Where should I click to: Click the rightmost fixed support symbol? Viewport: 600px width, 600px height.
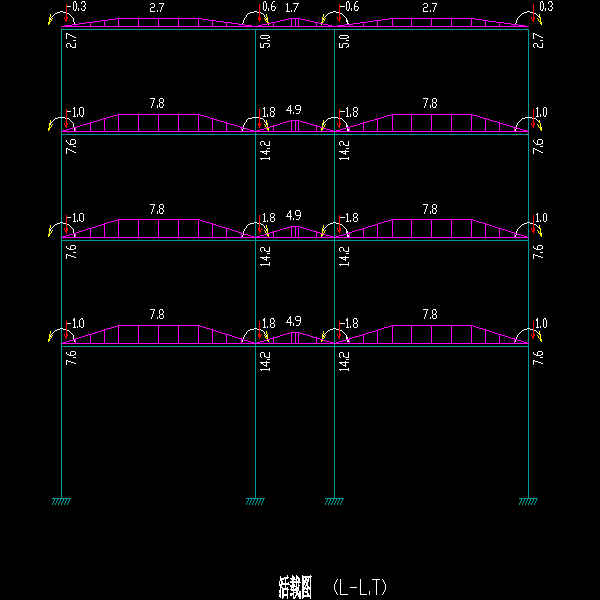click(x=529, y=501)
